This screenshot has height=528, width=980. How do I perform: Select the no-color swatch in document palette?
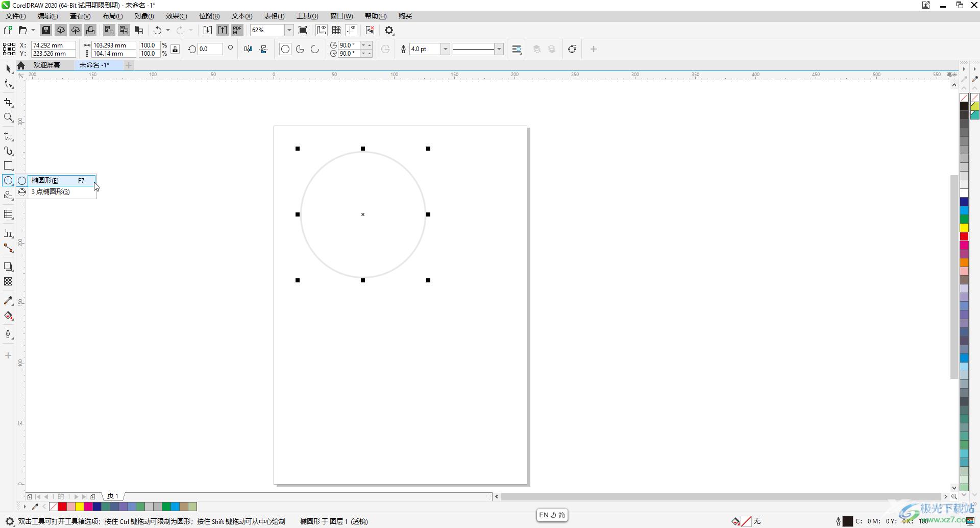(54, 507)
